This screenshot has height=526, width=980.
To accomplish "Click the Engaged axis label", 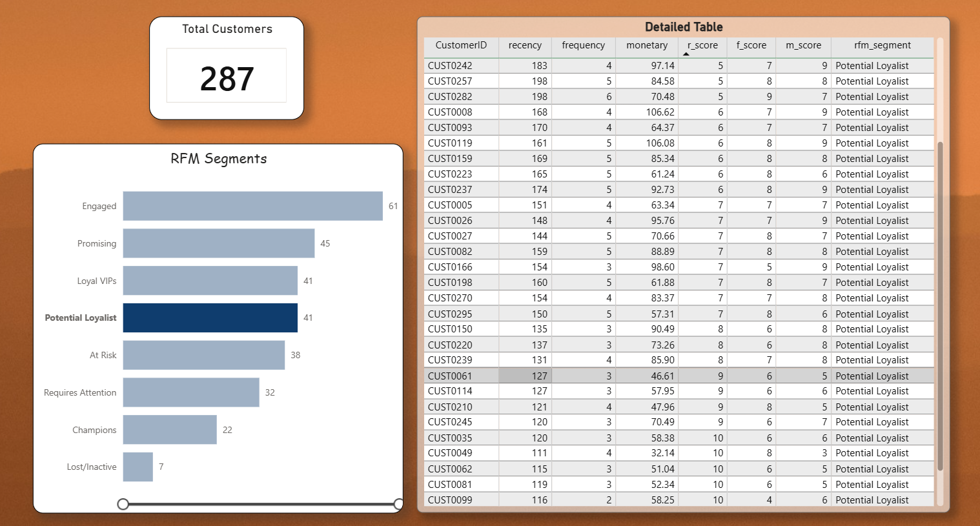I will [99, 206].
